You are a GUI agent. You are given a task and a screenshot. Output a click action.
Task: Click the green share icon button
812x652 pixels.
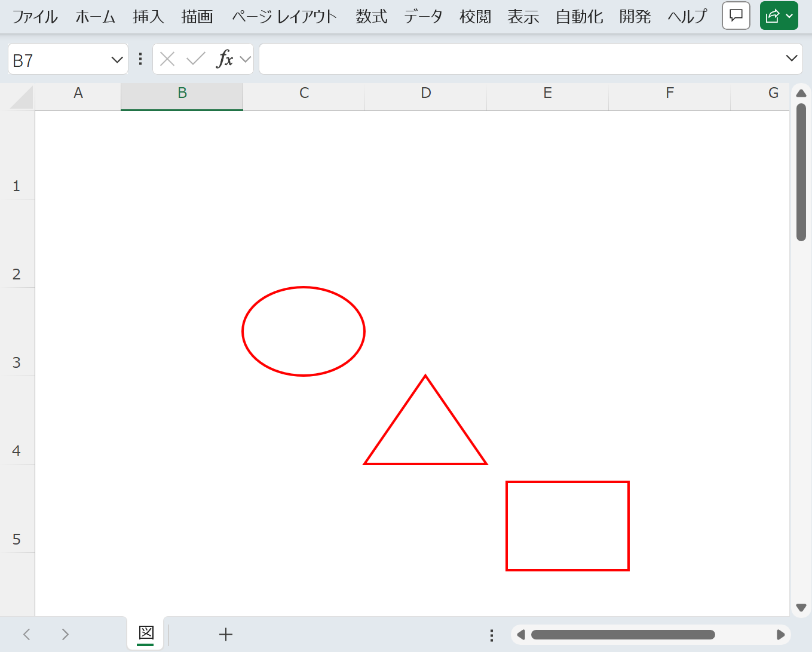tap(773, 16)
